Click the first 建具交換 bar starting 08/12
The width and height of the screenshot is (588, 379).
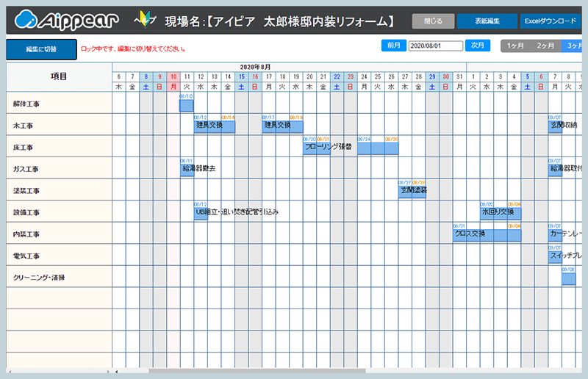[215, 127]
